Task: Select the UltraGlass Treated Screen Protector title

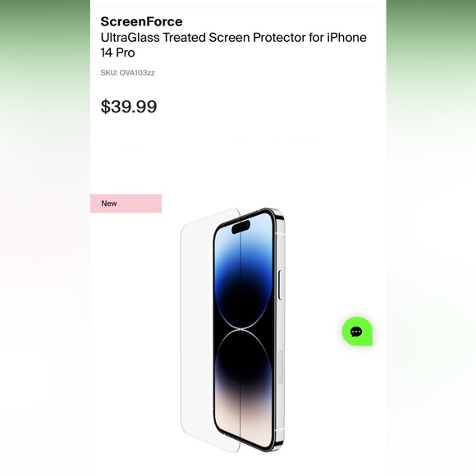Action: [233, 45]
